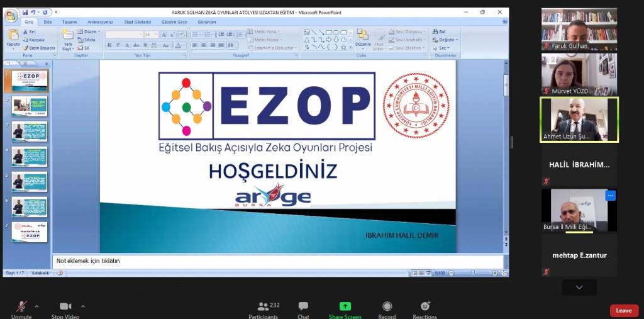Select slide 2 thumbnail in slide panel
Screen dimensions: 644x319
coord(30,106)
